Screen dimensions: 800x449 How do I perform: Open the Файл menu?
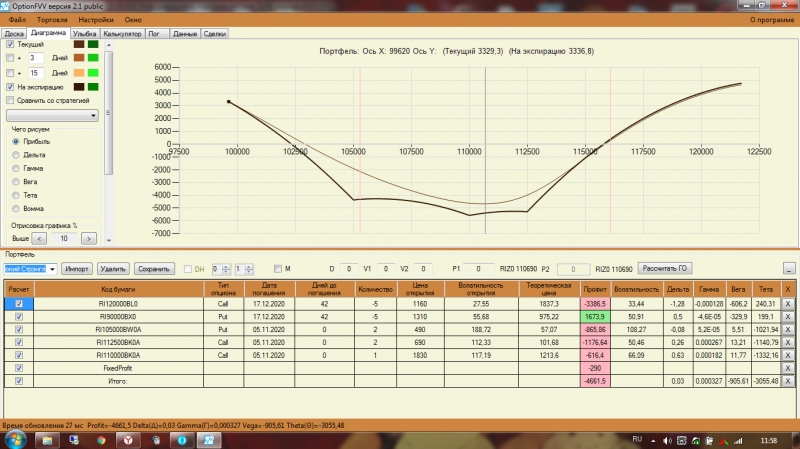coord(17,20)
